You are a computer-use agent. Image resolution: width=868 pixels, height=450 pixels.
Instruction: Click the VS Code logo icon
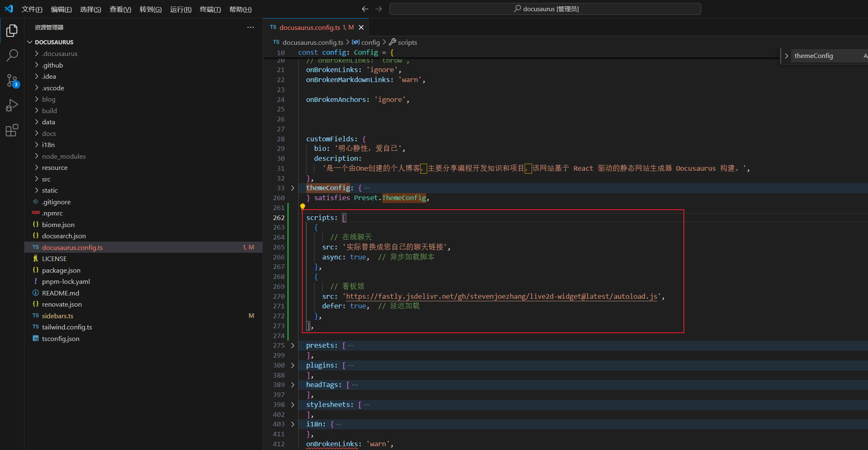tap(9, 9)
